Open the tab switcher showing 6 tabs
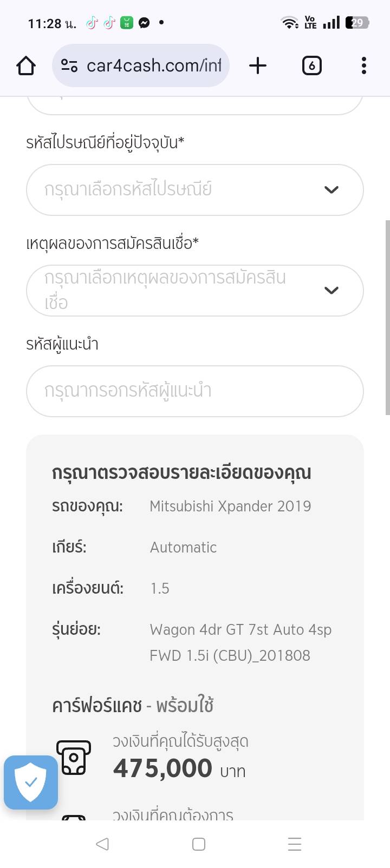 pos(311,66)
